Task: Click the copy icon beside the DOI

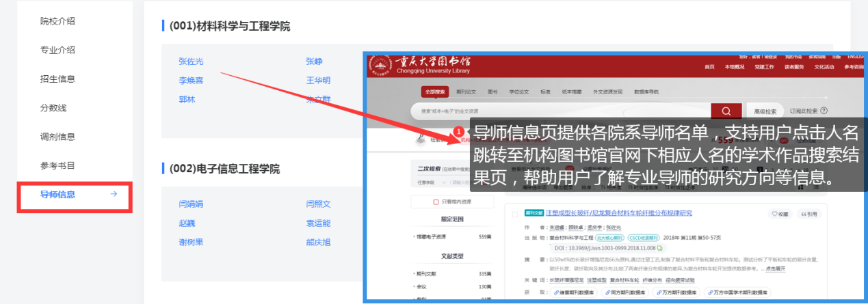Action: pos(659,248)
